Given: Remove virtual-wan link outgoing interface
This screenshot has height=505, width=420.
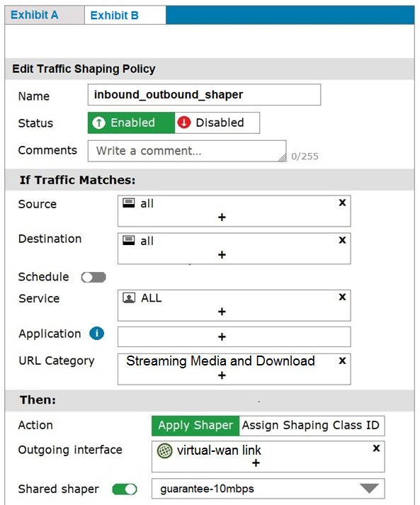Looking at the screenshot, I should 376,448.
